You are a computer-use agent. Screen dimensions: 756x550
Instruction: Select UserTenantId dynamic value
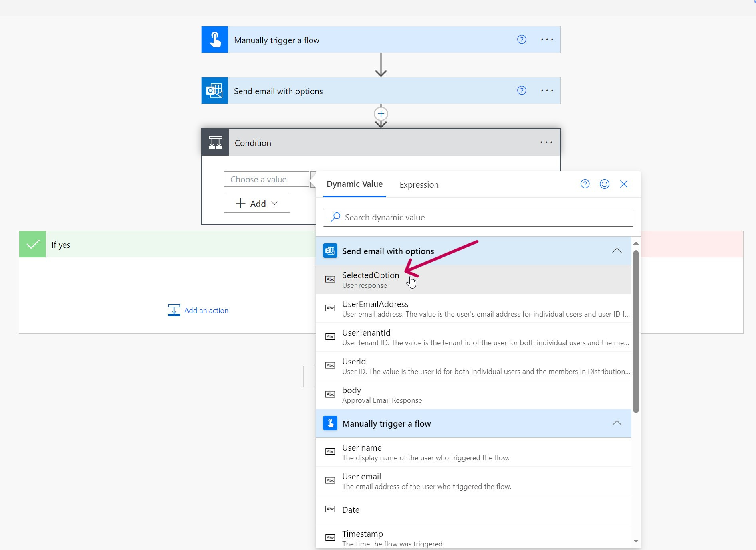pos(474,337)
